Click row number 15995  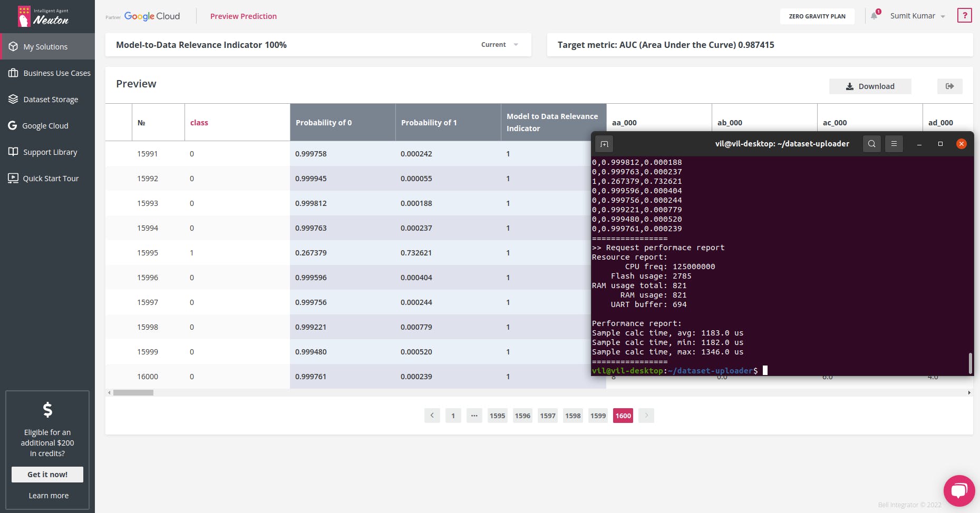pos(148,253)
